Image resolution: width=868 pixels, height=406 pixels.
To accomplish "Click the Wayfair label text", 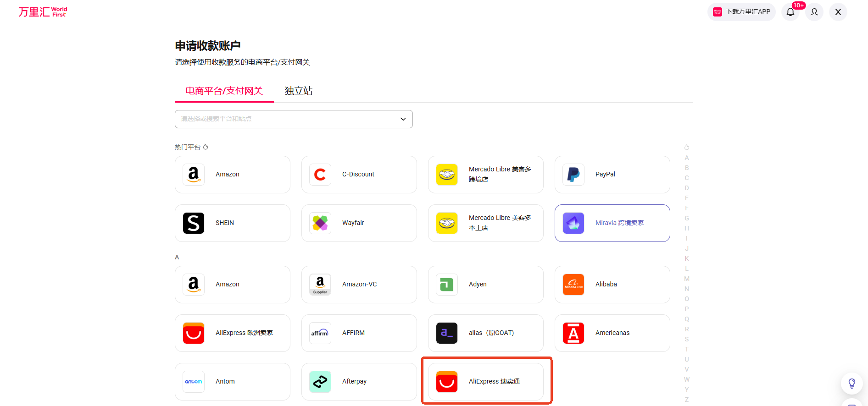I will pyautogui.click(x=353, y=223).
